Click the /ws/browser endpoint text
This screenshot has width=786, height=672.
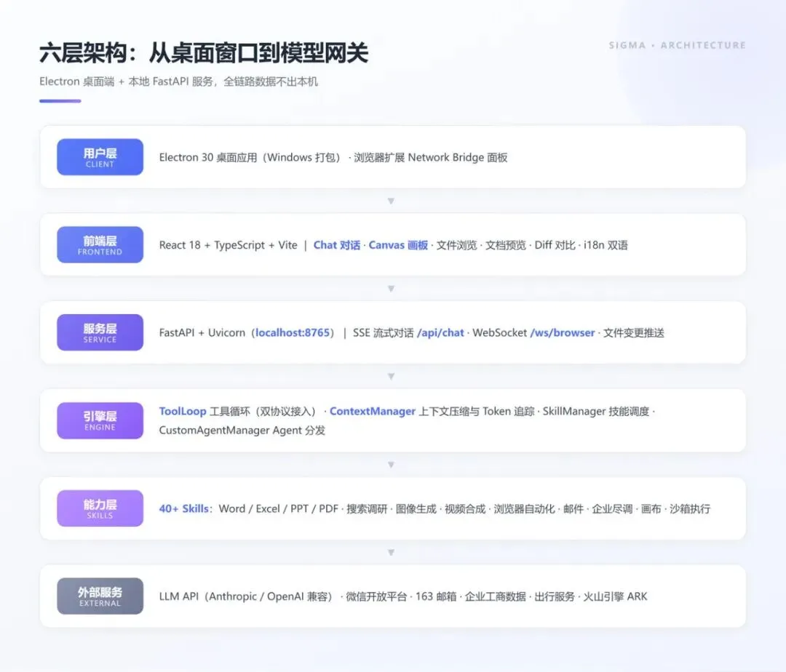(x=563, y=332)
